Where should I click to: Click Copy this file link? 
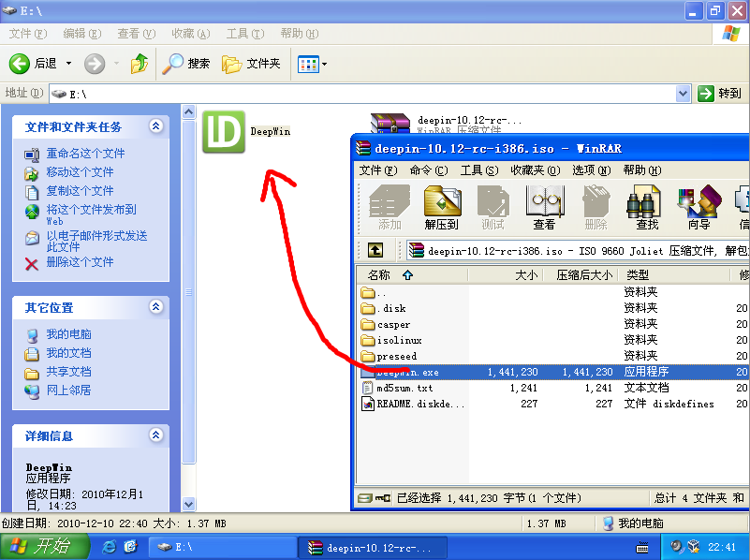tap(80, 191)
